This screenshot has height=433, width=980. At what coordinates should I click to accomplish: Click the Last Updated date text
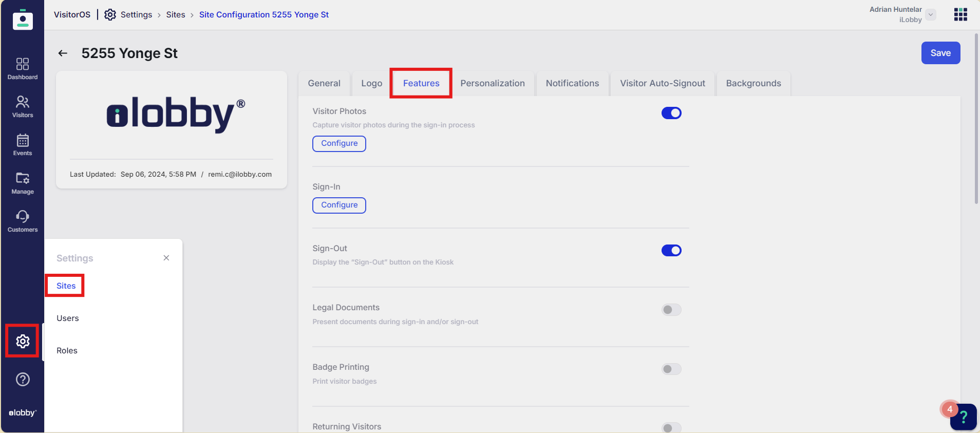(x=158, y=175)
